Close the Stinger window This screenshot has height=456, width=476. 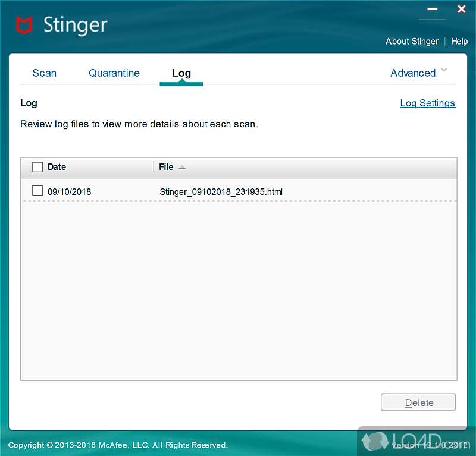click(x=462, y=9)
